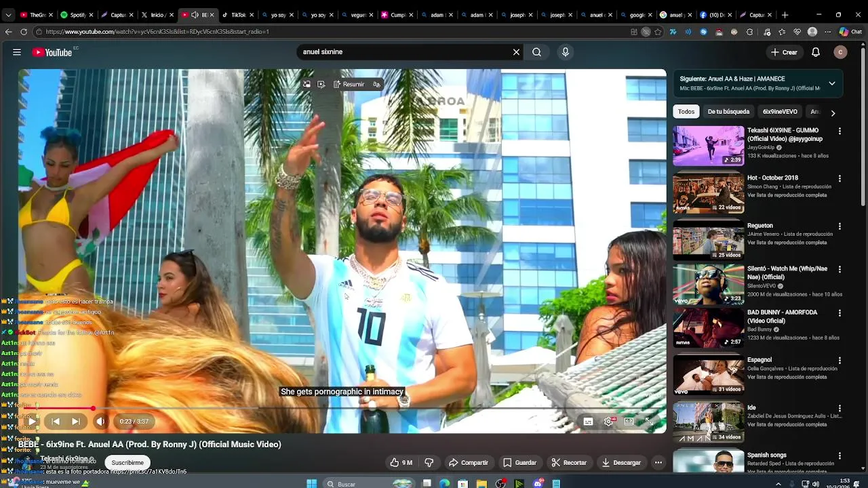868x488 pixels.
Task: Open BAD BUNNY - AMORFODA video
Action: point(709,327)
